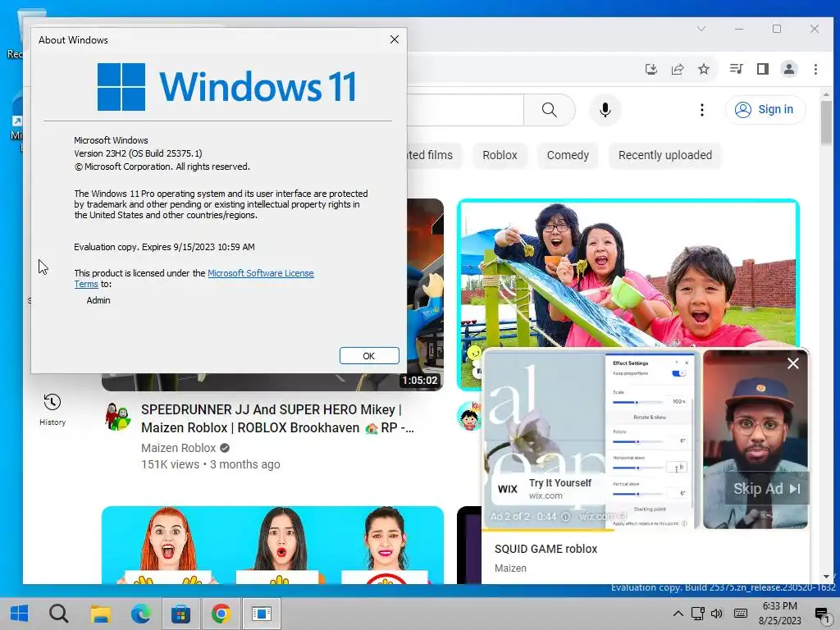Select the Comedy filter chip
Viewport: 840px width, 630px height.
[x=568, y=155]
